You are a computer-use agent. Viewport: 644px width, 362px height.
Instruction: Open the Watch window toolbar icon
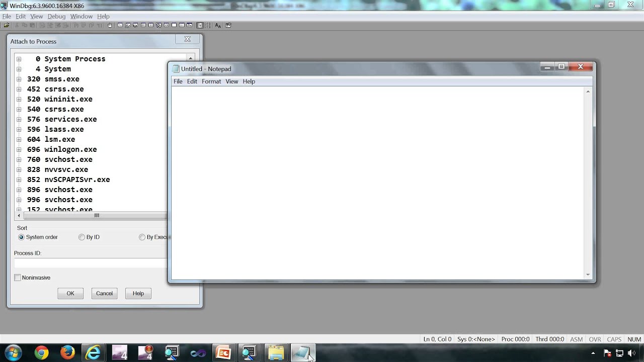(x=128, y=25)
